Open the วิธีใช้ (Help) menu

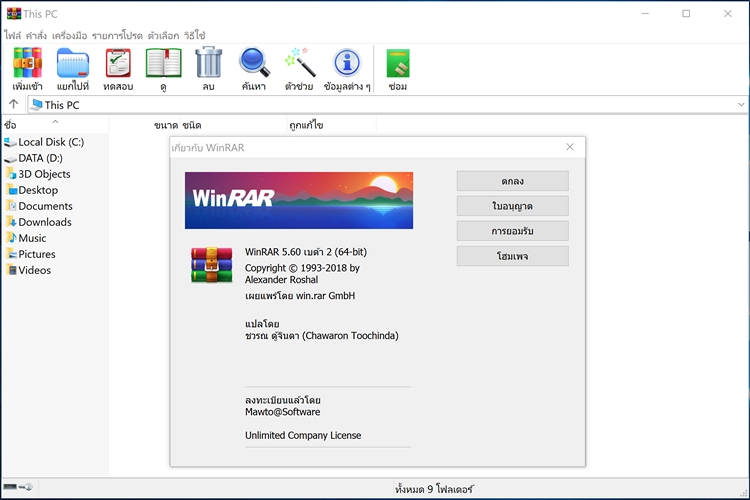coord(194,35)
